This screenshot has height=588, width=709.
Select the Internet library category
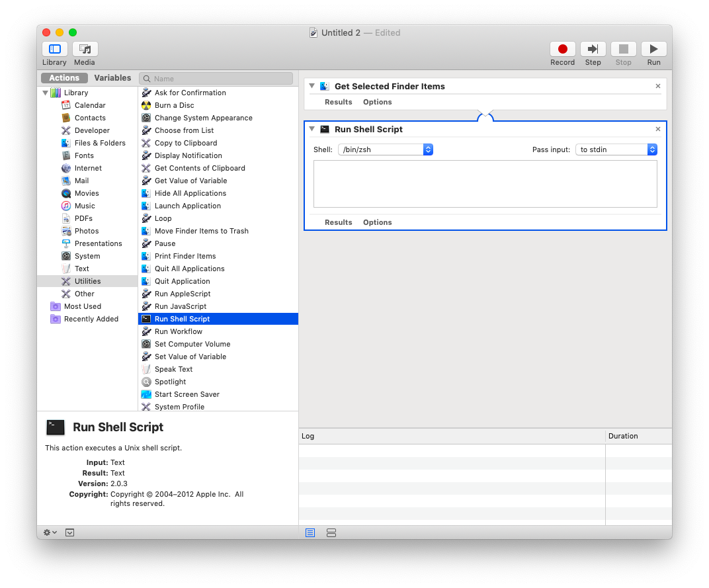[87, 168]
